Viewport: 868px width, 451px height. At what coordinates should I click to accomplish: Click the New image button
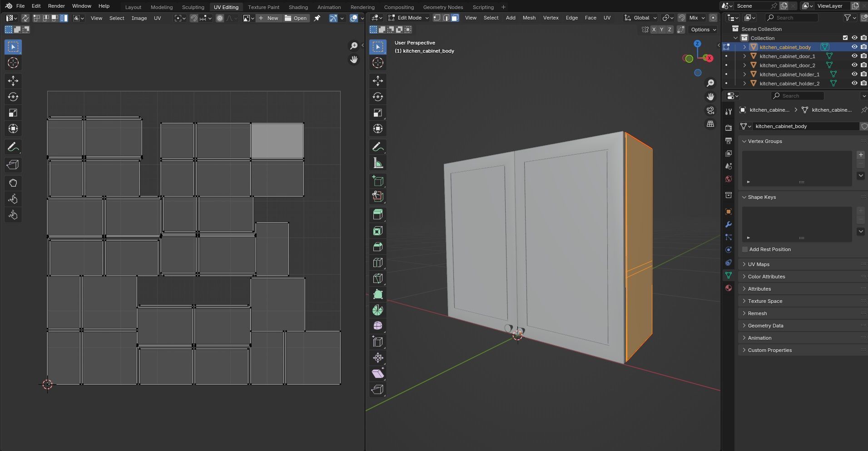(268, 18)
